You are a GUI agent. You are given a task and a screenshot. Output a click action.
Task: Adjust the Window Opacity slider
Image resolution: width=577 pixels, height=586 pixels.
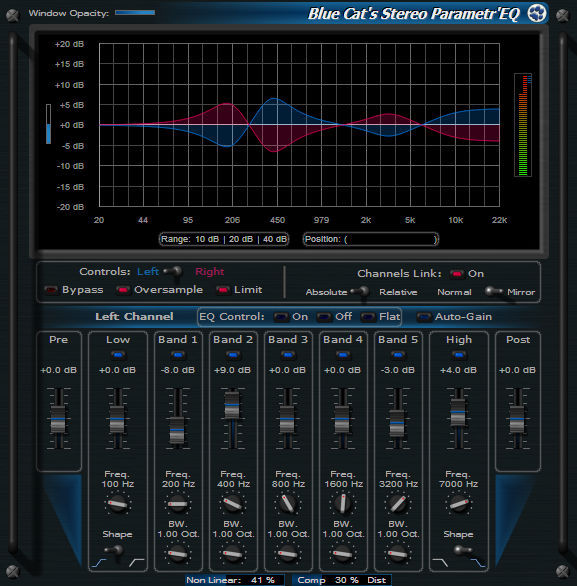pyautogui.click(x=135, y=13)
